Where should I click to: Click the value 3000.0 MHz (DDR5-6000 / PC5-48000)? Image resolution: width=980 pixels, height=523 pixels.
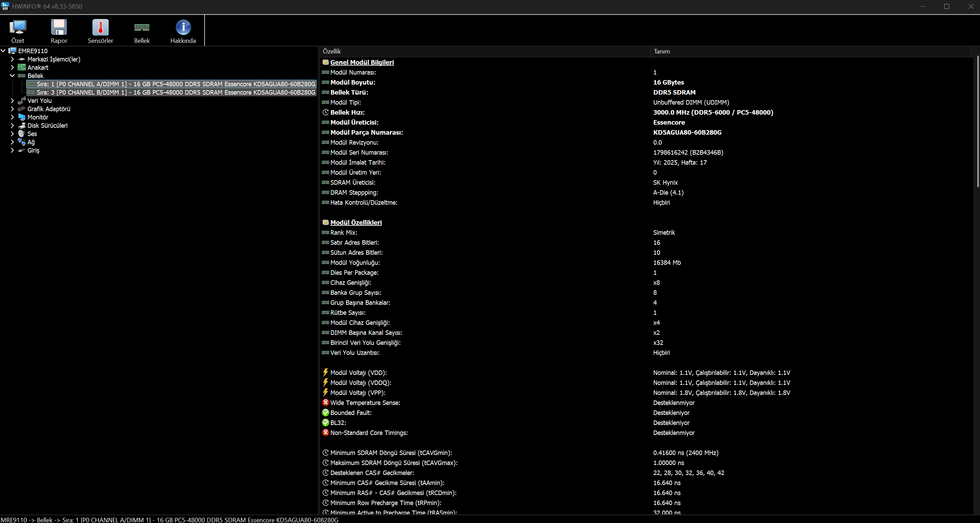click(x=713, y=112)
